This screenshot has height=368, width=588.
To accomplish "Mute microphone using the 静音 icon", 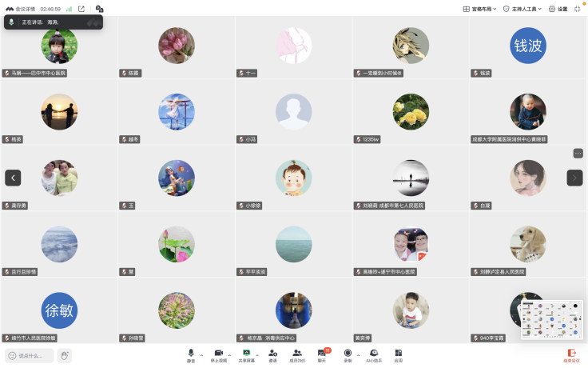I will tap(191, 355).
